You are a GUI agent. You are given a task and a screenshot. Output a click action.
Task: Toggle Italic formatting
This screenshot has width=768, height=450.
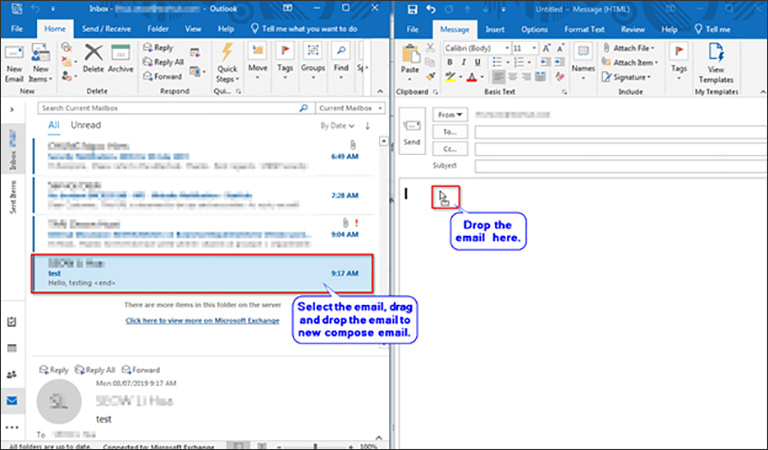coord(463,62)
